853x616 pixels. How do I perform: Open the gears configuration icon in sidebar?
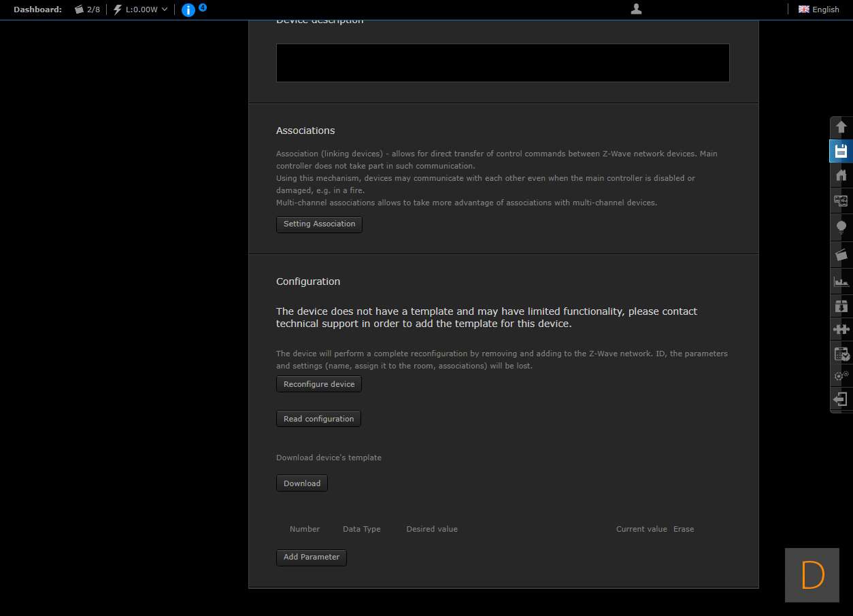(841, 375)
